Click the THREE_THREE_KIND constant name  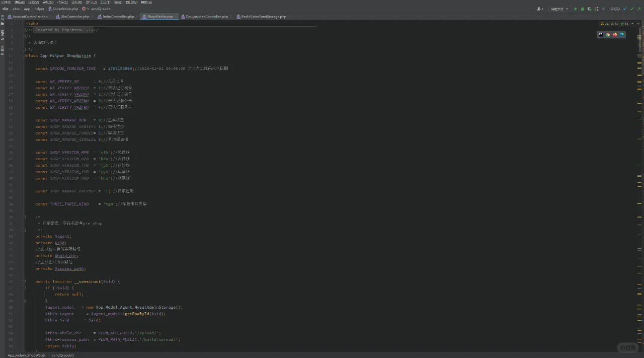coord(69,204)
